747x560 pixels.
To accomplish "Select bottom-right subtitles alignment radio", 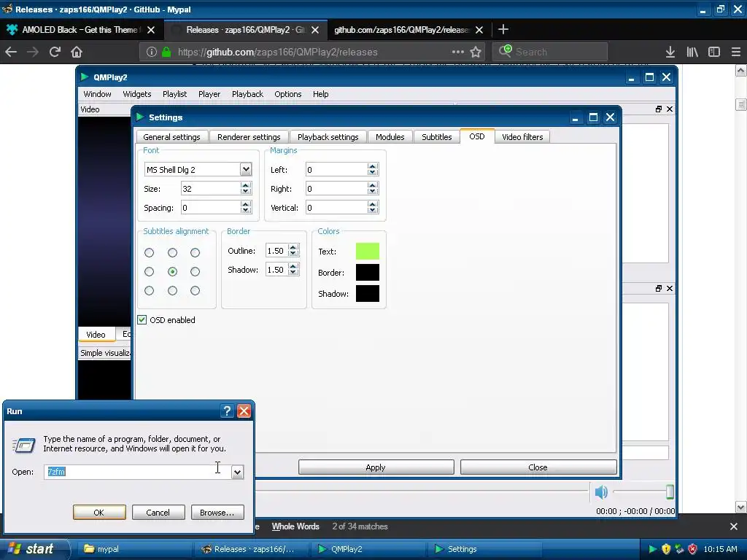I will click(x=195, y=290).
